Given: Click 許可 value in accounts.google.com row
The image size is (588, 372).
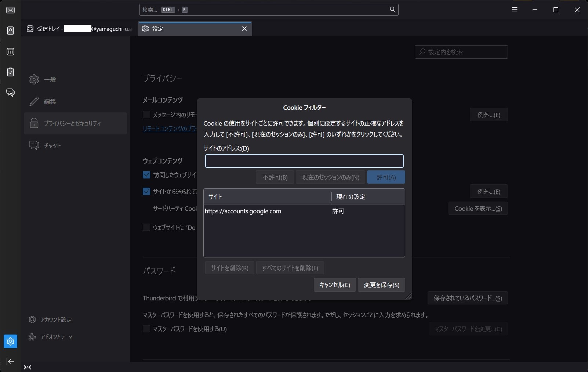Looking at the screenshot, I should pyautogui.click(x=338, y=211).
